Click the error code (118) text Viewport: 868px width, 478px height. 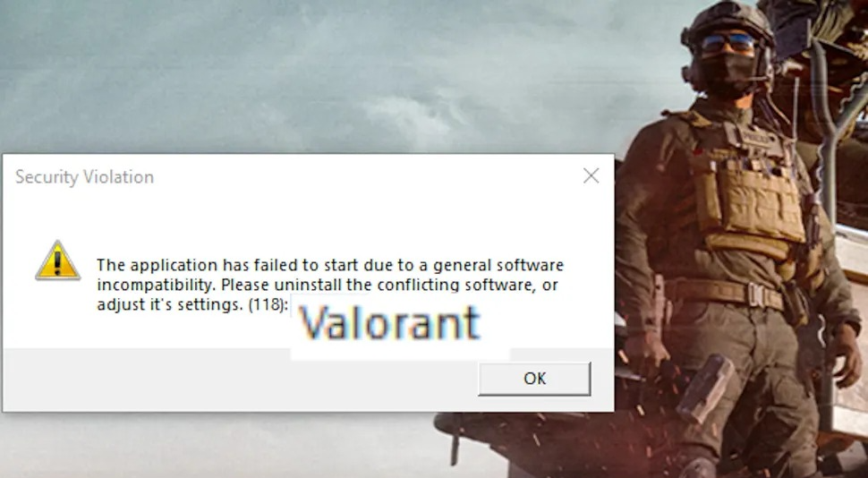[x=268, y=304]
